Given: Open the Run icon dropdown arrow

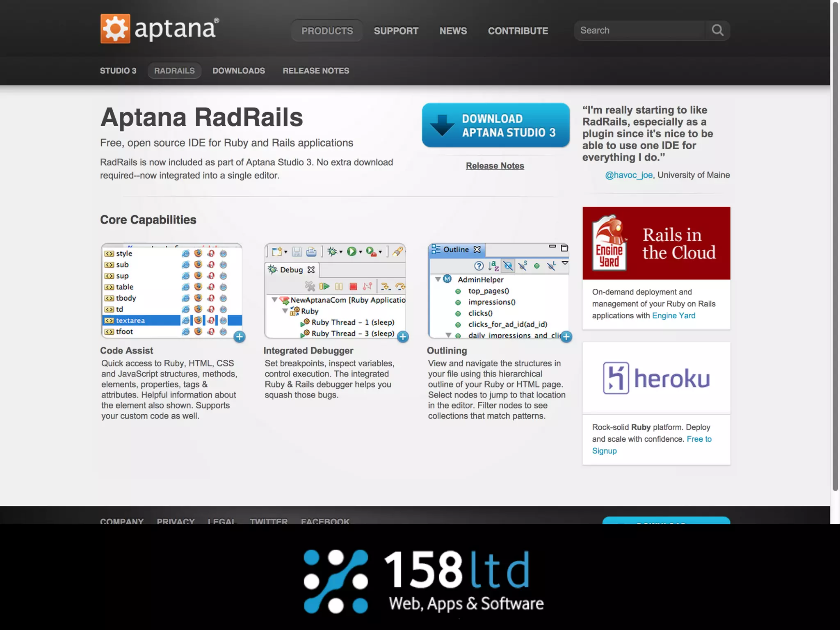Looking at the screenshot, I should coord(361,252).
